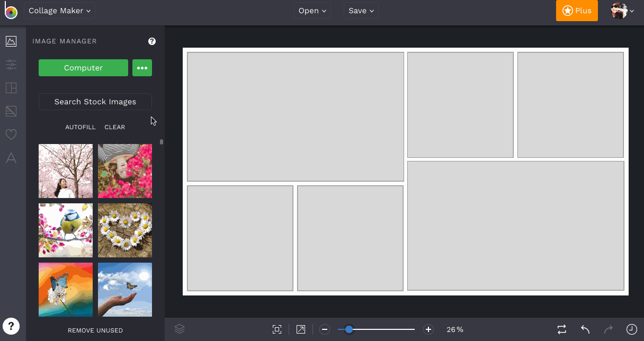Select the large top-left collage cell
The image size is (644, 341).
point(296,116)
